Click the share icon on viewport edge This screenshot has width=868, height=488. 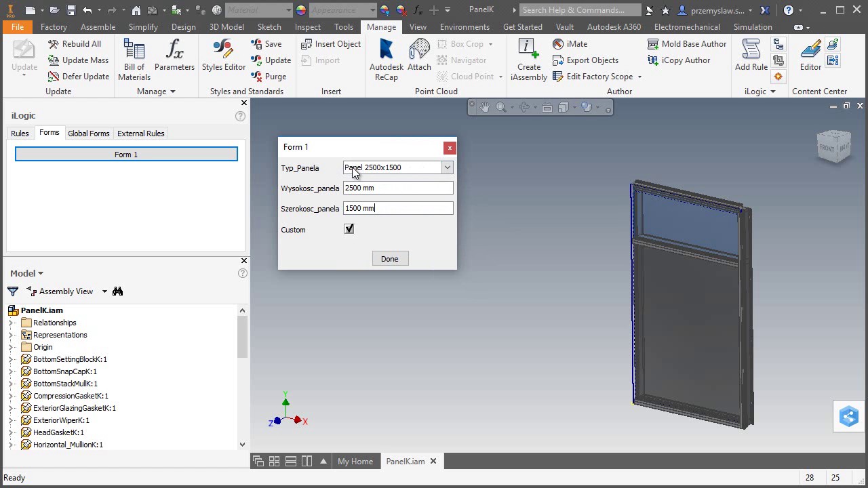coord(849,416)
